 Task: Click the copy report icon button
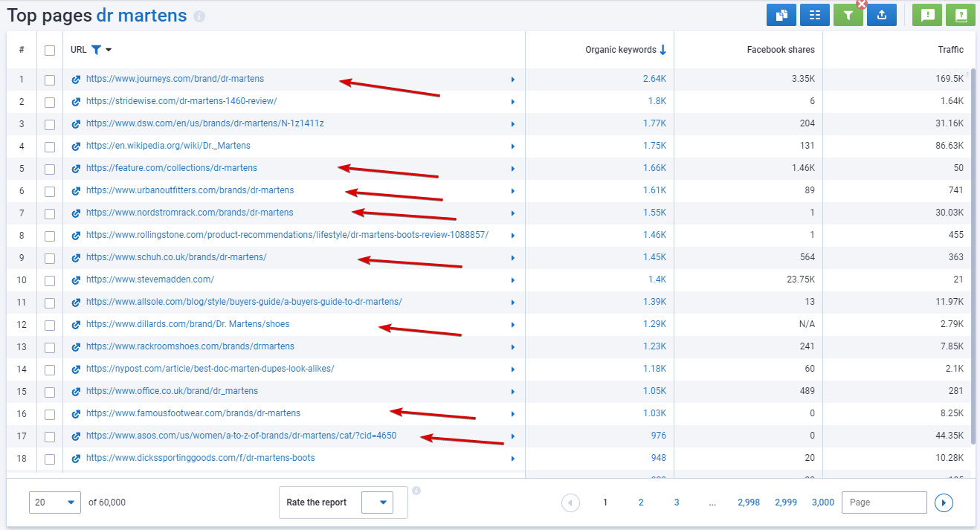781,15
